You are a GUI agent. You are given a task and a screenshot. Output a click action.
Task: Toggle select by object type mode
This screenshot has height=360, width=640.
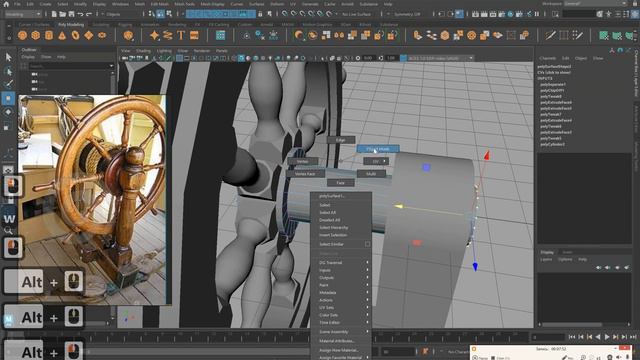pyautogui.click(x=160, y=14)
